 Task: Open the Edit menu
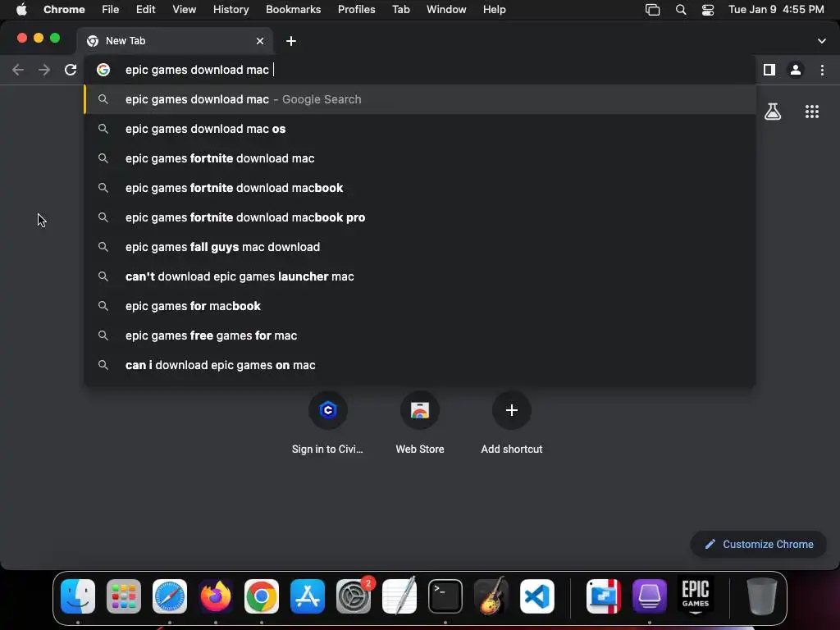(146, 10)
